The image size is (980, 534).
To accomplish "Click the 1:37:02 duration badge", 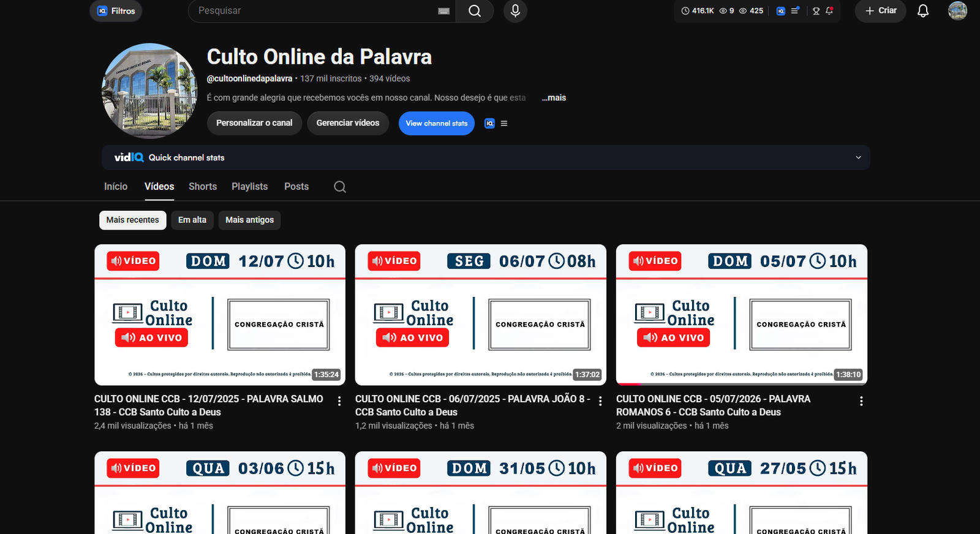I will coord(587,375).
